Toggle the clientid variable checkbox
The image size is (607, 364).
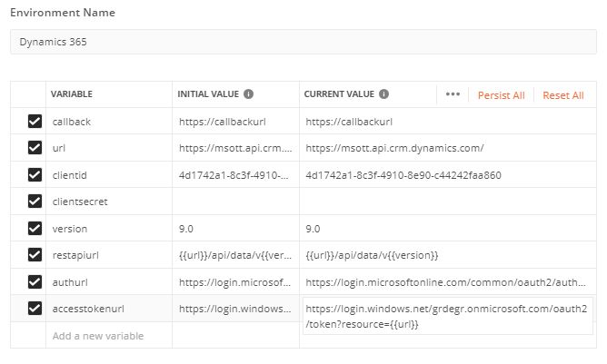point(35,174)
